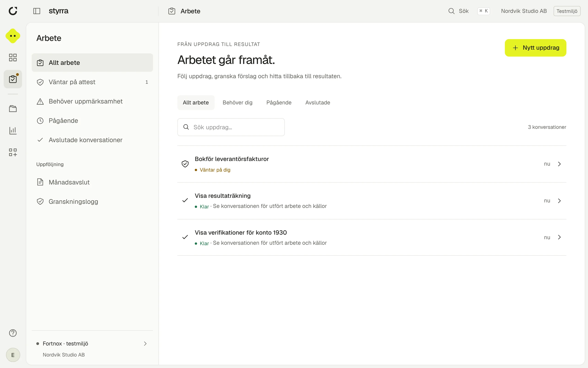Open the add-apps grid plus icon
The height and width of the screenshot is (368, 588).
click(x=13, y=152)
